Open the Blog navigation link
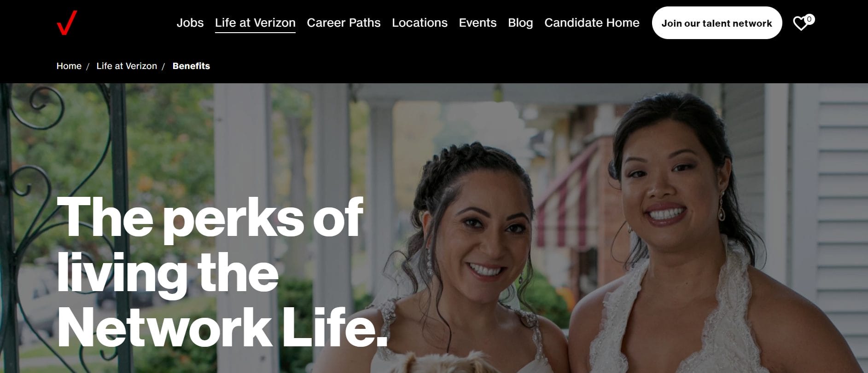 coord(520,23)
